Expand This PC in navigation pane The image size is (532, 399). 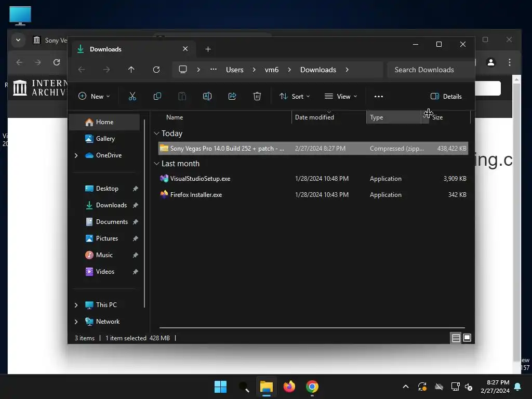(x=76, y=305)
